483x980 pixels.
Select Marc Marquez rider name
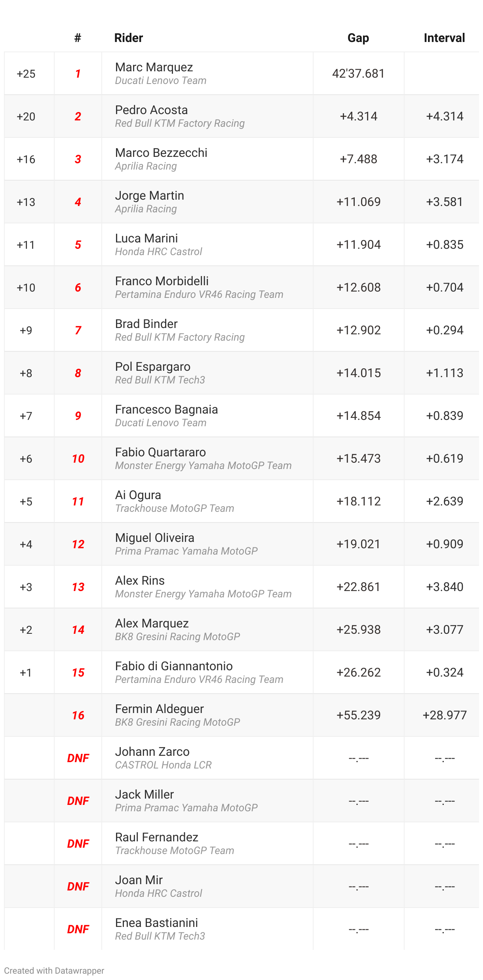tap(154, 67)
